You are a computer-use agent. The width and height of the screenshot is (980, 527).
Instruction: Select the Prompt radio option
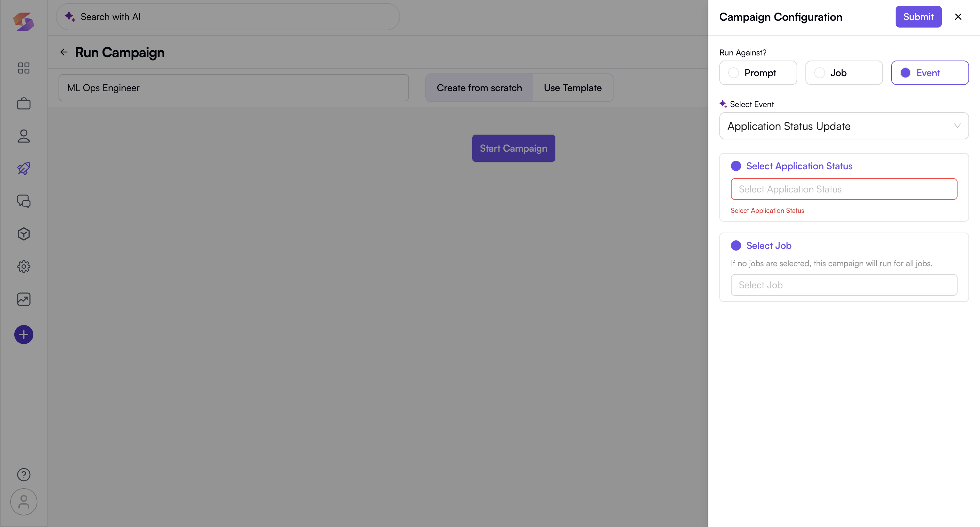(758, 73)
